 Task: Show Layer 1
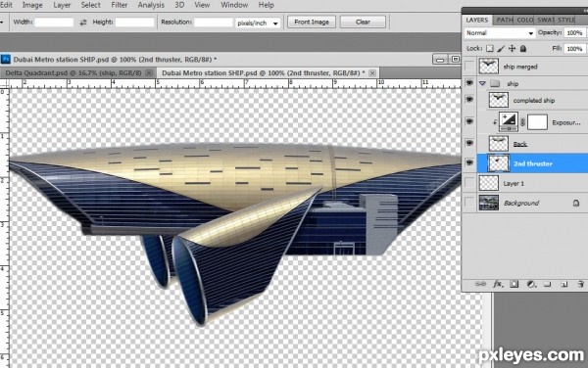(469, 183)
